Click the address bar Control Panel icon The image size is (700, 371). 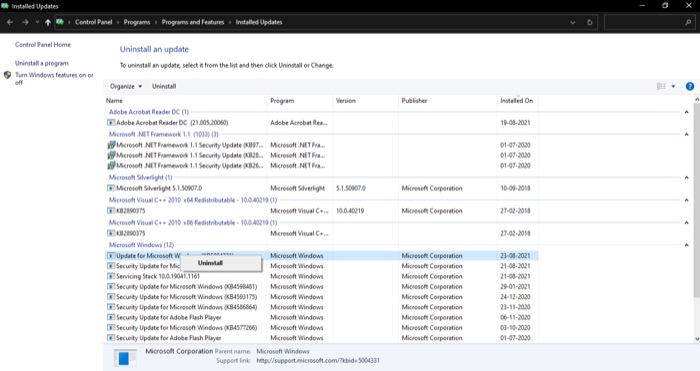pyautogui.click(x=60, y=22)
